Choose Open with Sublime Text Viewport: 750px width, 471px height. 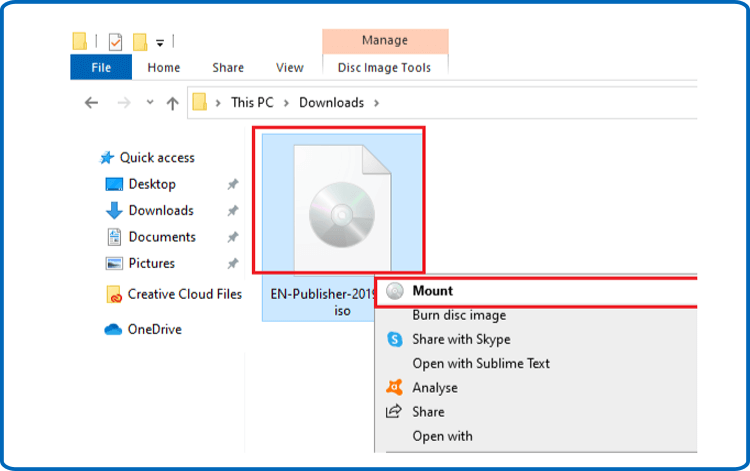pyautogui.click(x=481, y=363)
